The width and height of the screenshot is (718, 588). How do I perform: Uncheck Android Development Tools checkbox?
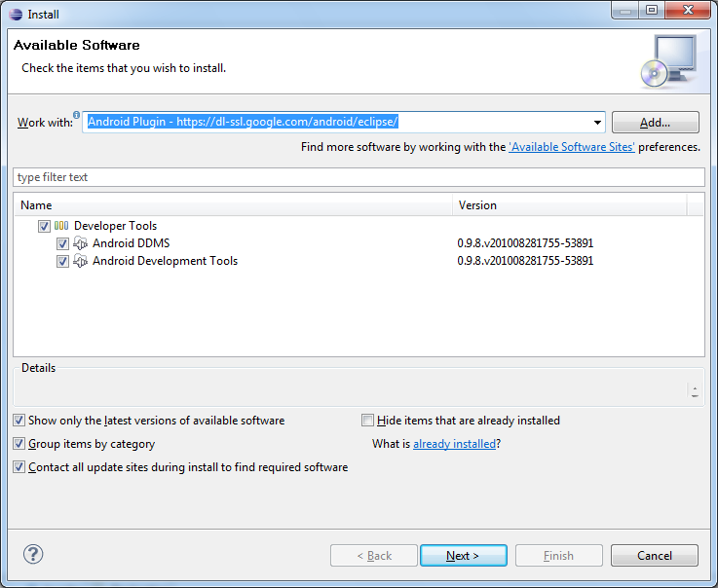click(x=62, y=261)
